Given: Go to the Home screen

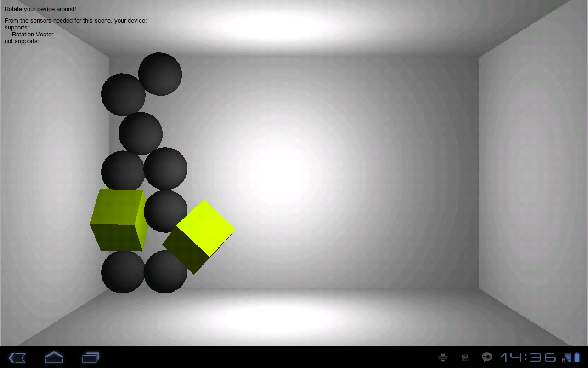Looking at the screenshot, I should point(54,357).
